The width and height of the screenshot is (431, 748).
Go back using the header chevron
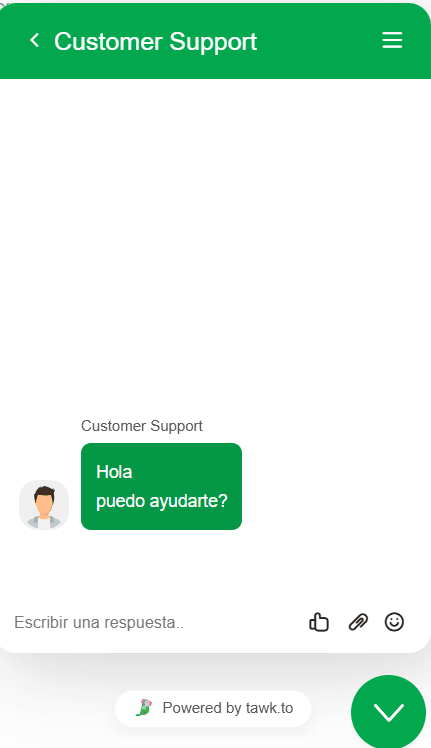[34, 41]
